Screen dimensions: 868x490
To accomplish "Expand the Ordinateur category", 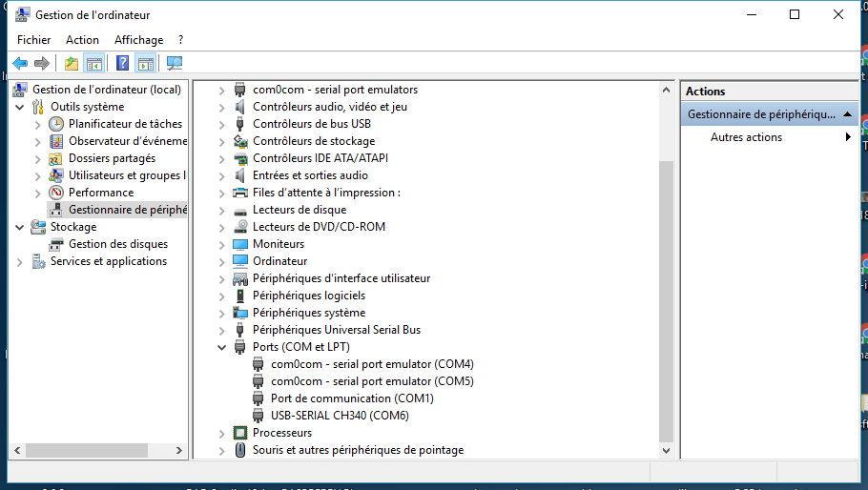I will (222, 261).
